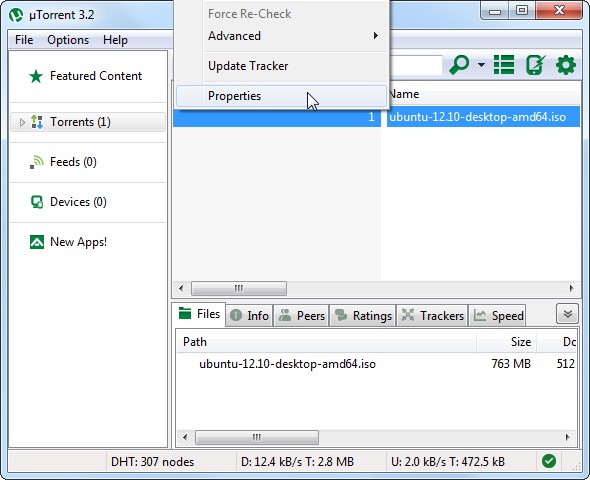This screenshot has width=590, height=480.
Task: Open the Advanced submenu arrow
Action: tap(376, 36)
